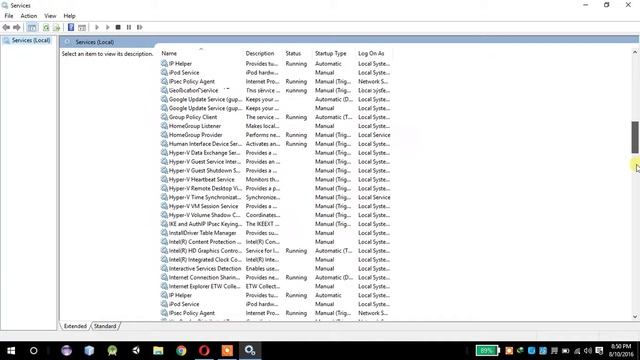Select the Hyper-V Guest Service Interface row
640x360 pixels.
pos(276,162)
